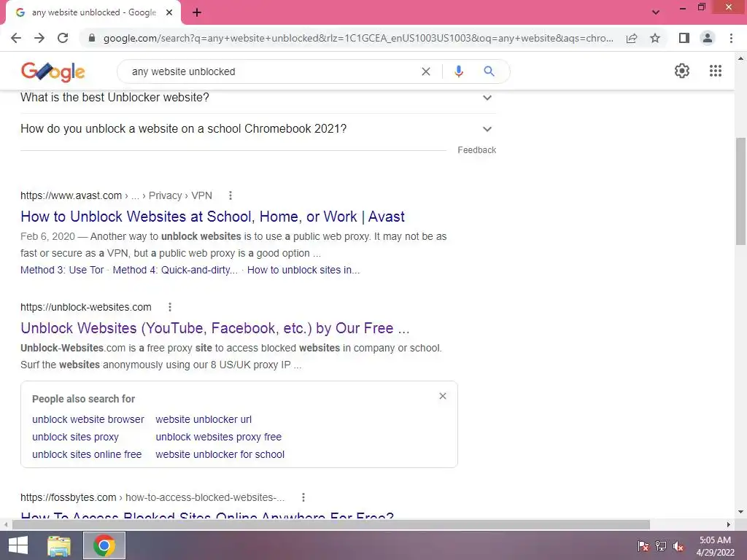Go back to the previous page
The height and width of the screenshot is (560, 747).
[x=16, y=38]
